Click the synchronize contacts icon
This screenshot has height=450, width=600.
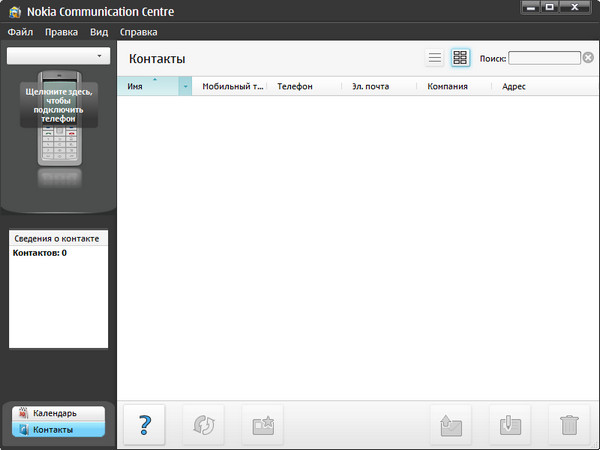click(x=203, y=424)
